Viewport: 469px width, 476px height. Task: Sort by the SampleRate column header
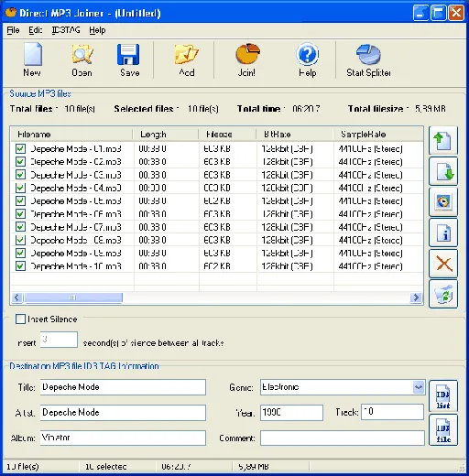click(x=378, y=135)
